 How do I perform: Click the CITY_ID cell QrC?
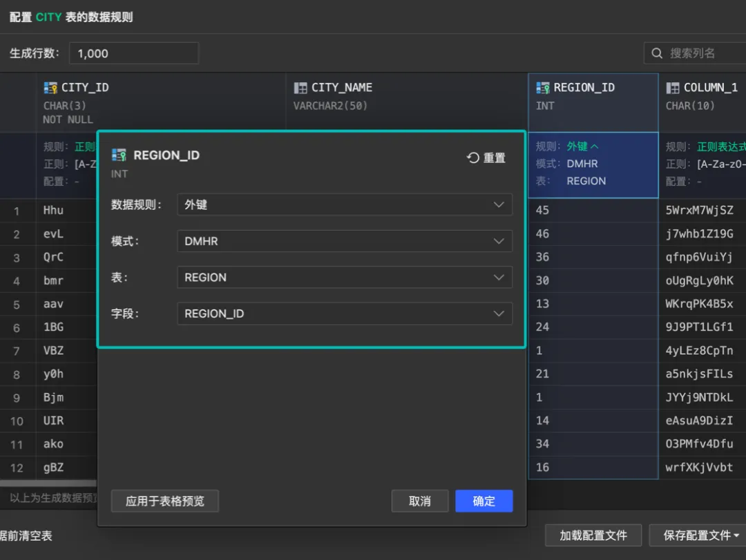[x=53, y=257]
